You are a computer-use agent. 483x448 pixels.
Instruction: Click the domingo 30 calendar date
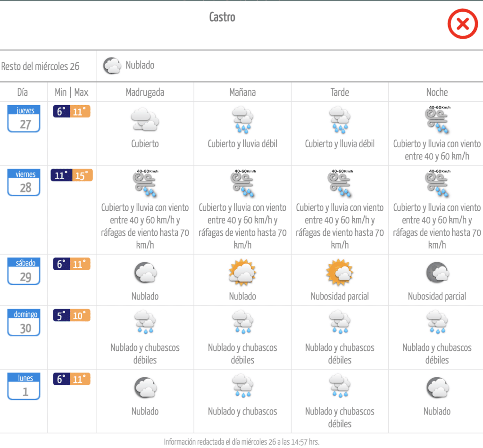(x=24, y=323)
